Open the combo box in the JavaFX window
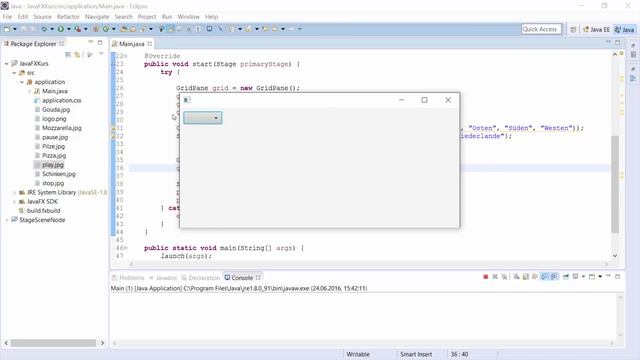The height and width of the screenshot is (360, 640). tap(203, 118)
